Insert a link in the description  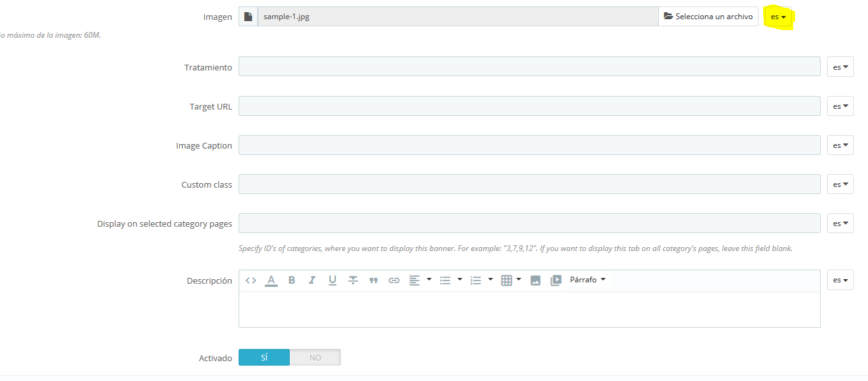click(394, 280)
